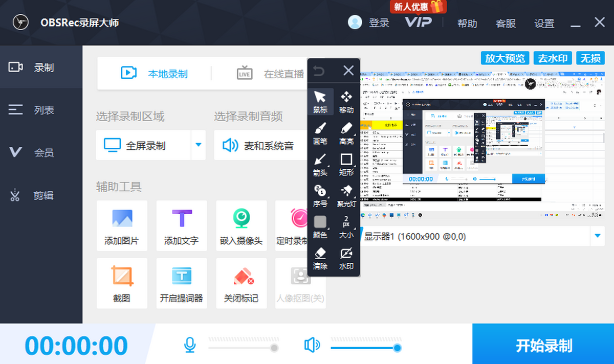Open the VIP badge
The height and width of the screenshot is (364, 614).
click(x=418, y=22)
